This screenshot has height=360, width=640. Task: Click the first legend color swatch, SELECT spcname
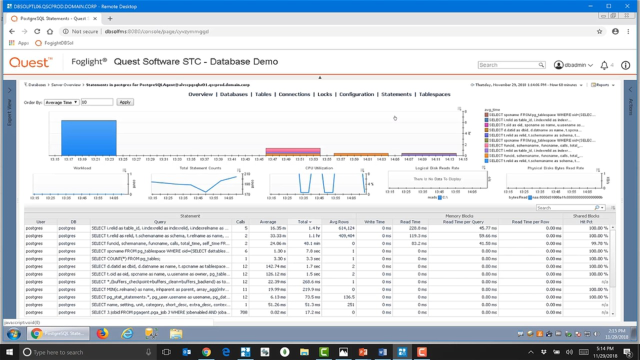tap(487, 115)
